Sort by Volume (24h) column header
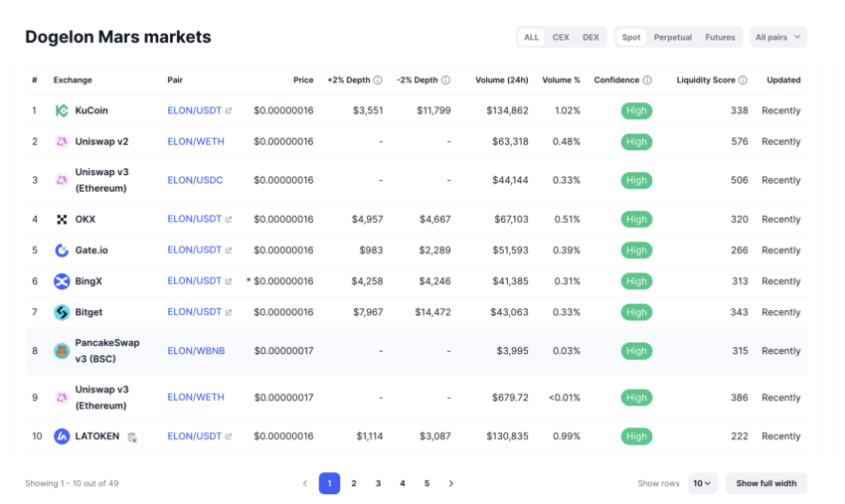This screenshot has height=504, width=845. (502, 80)
